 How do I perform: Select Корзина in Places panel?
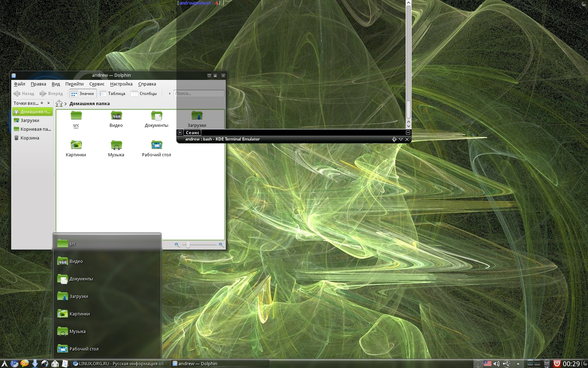click(32, 138)
